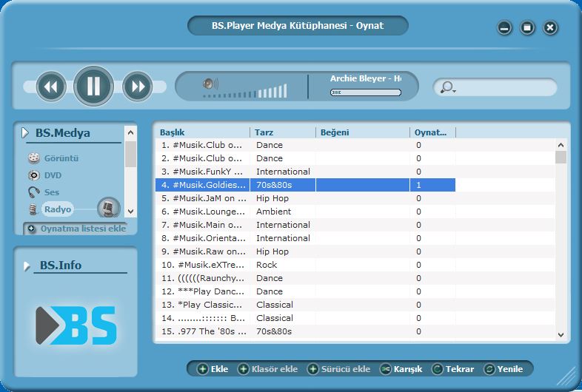Toggle Karışık shuffle mode
The image size is (582, 392).
tap(401, 369)
